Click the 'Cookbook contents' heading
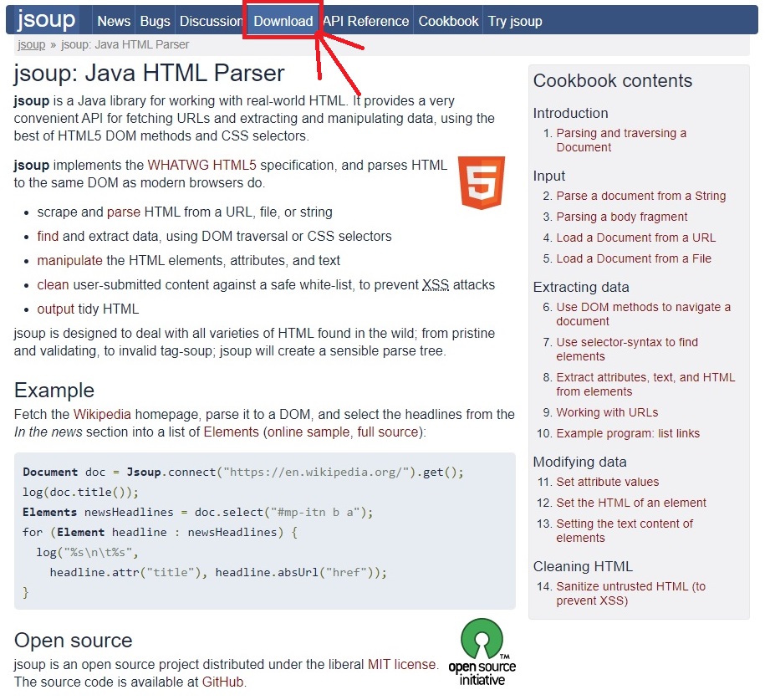The height and width of the screenshot is (700, 770). [x=613, y=80]
